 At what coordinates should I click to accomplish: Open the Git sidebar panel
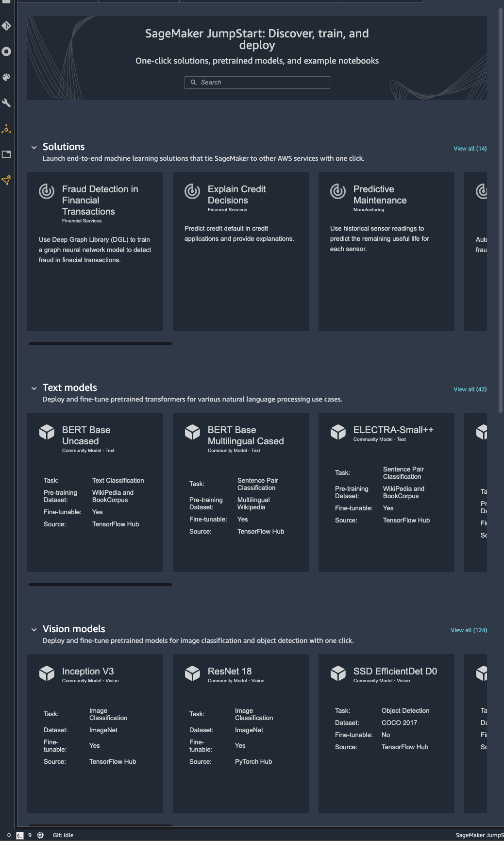click(x=6, y=26)
